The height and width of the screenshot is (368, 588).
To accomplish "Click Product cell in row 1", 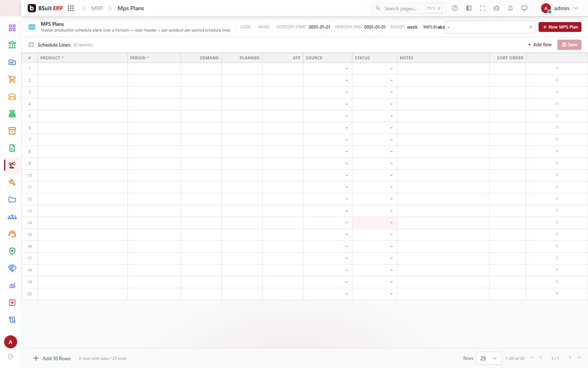I will click(x=82, y=68).
